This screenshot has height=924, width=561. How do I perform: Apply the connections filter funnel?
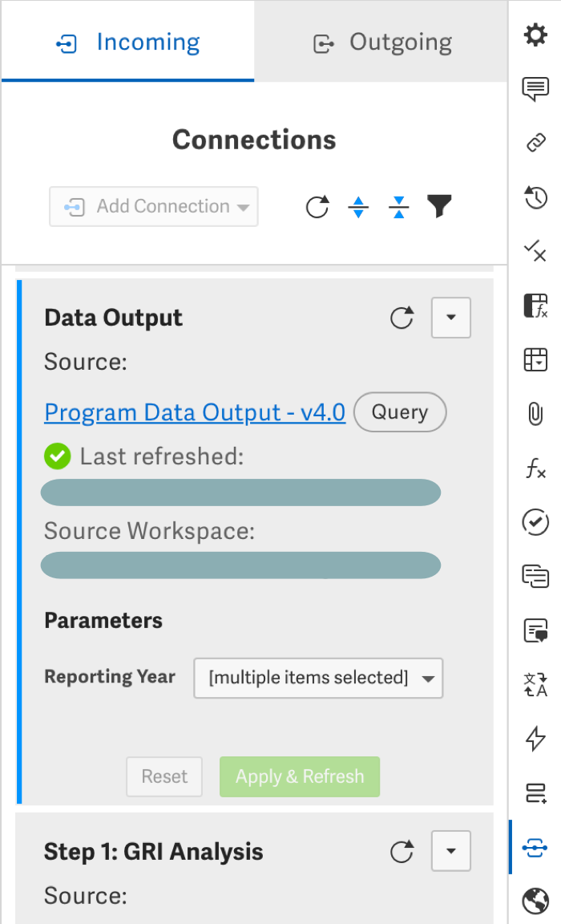pyautogui.click(x=438, y=206)
